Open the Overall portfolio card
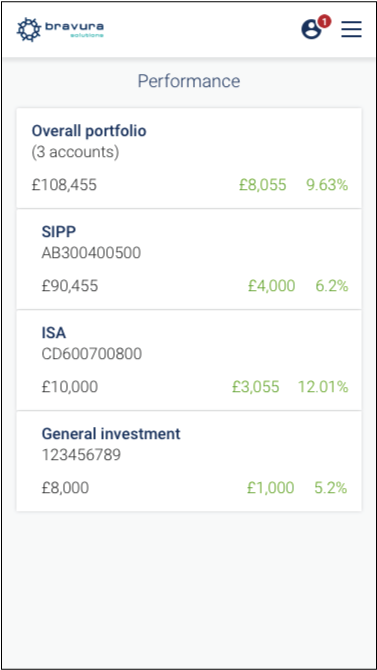The image size is (377, 670). tap(189, 158)
